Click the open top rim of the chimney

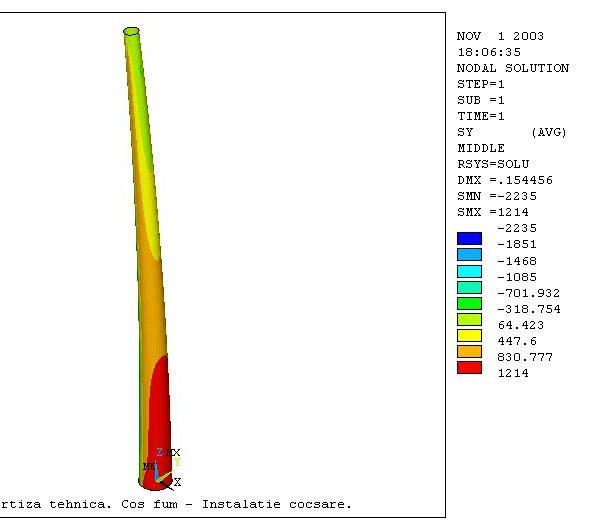click(x=131, y=31)
